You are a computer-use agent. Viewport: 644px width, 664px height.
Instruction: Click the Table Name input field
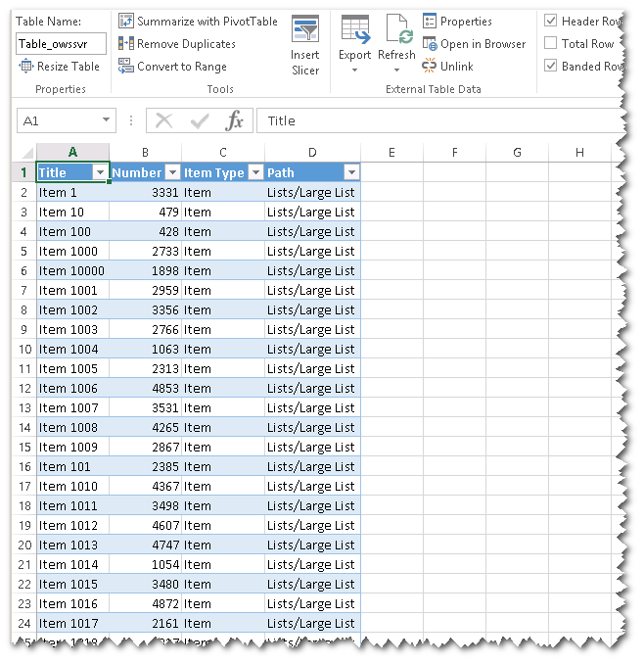pyautogui.click(x=61, y=44)
